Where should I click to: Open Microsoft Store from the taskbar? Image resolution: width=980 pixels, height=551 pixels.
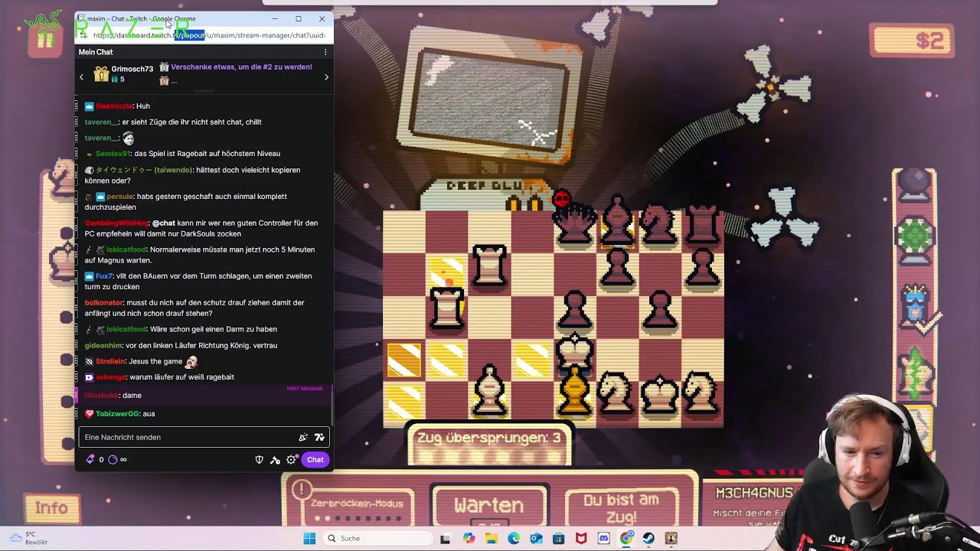pyautogui.click(x=559, y=538)
